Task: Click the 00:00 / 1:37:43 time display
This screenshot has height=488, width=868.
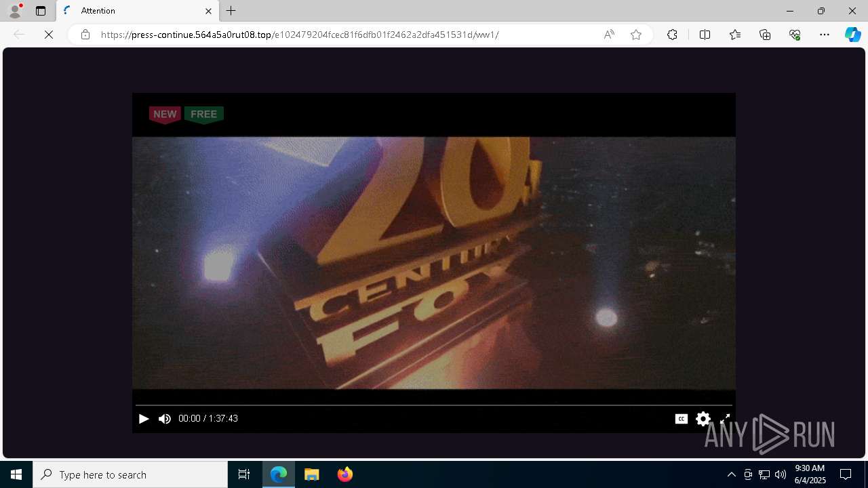Action: click(x=208, y=419)
